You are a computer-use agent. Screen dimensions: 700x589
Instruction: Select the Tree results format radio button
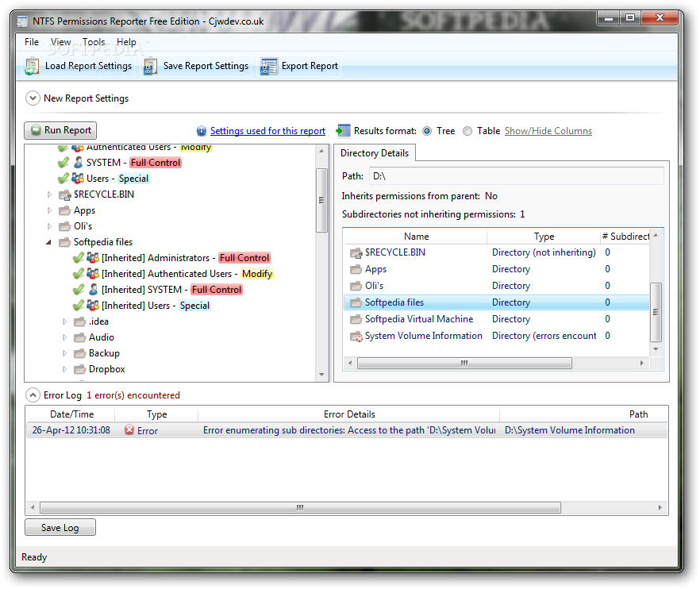tap(427, 131)
